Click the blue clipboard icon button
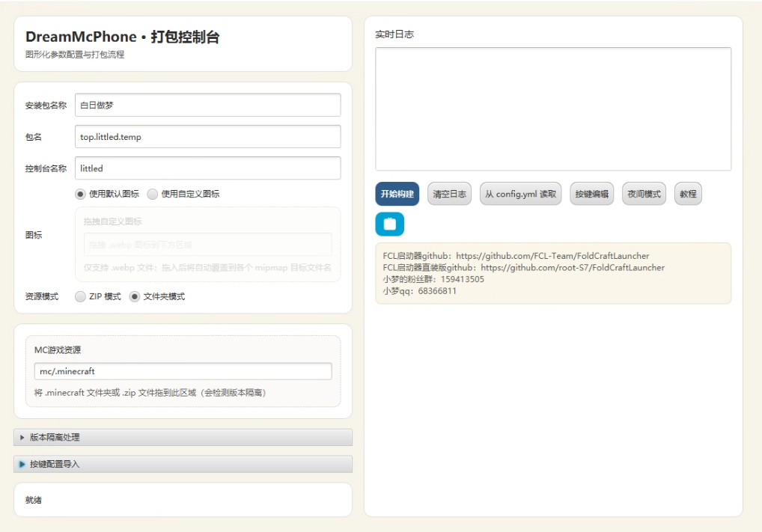 (389, 224)
